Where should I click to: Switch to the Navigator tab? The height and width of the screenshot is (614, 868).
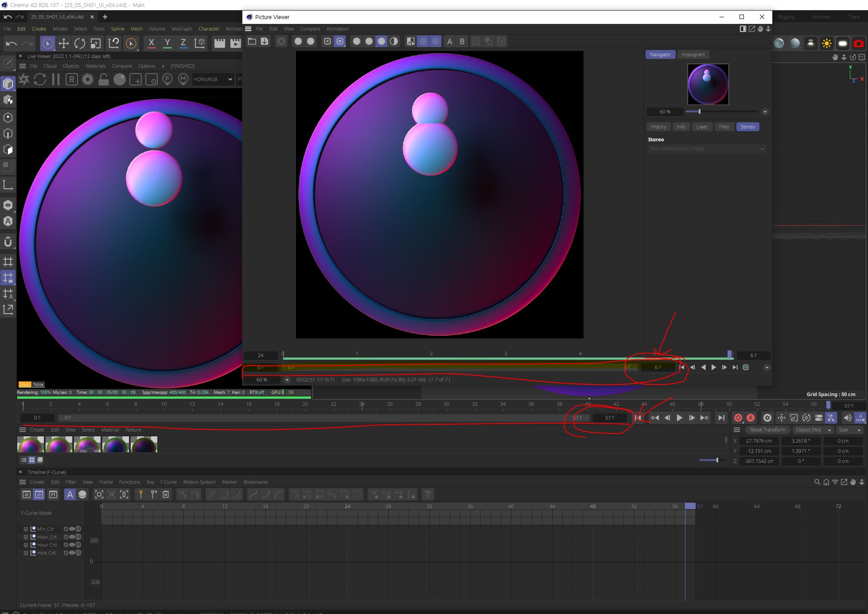660,54
